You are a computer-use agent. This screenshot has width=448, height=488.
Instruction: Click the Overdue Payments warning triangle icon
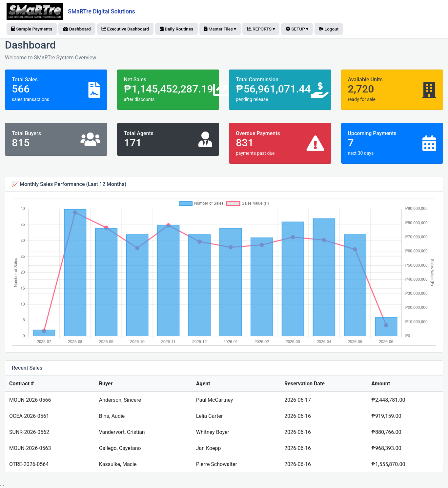tap(316, 143)
